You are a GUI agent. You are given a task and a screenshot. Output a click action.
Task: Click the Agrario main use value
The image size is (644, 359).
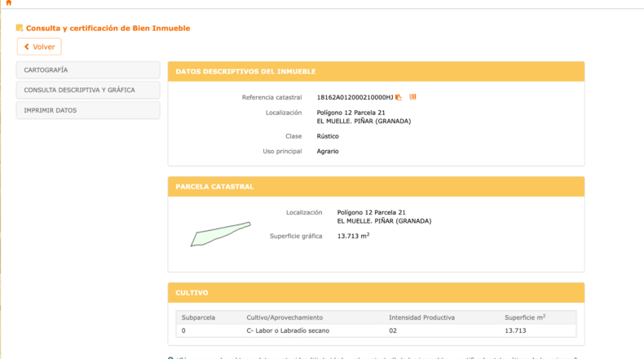tap(328, 151)
